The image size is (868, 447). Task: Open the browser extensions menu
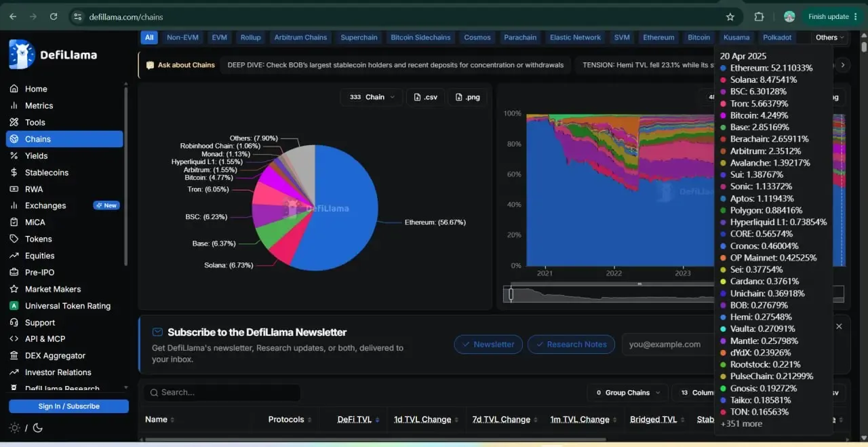click(x=759, y=17)
